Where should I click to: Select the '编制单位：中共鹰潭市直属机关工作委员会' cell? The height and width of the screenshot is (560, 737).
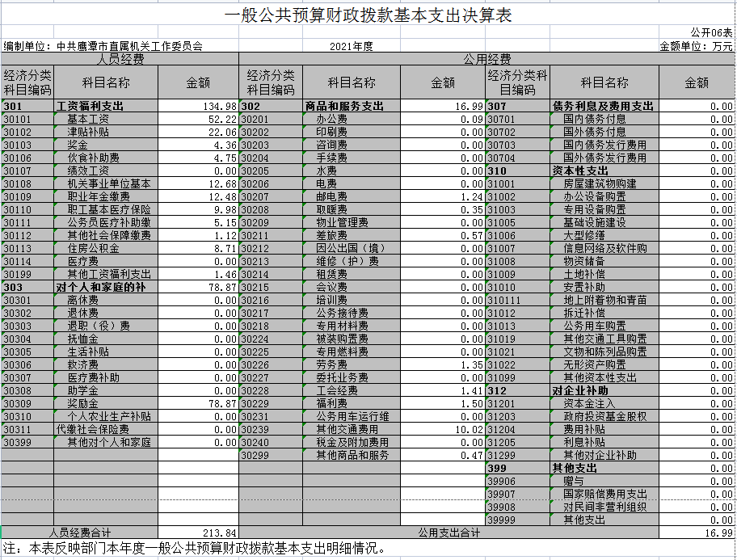click(103, 46)
